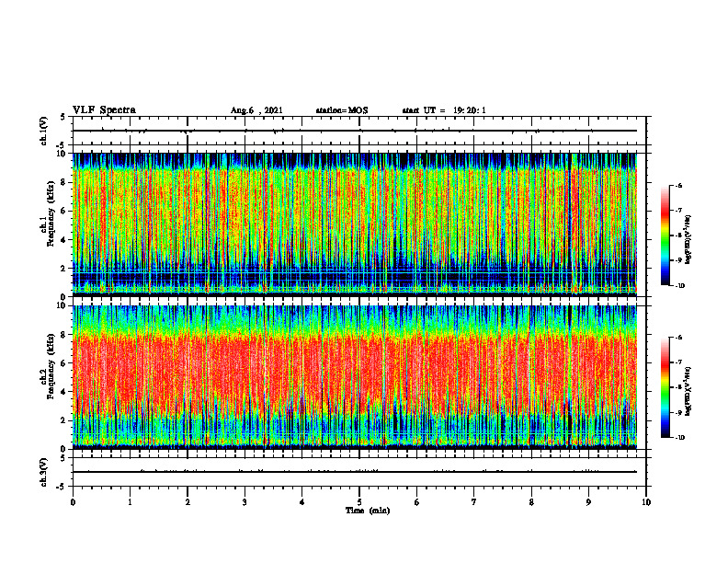Viewport: 728px width, 563px height.
Task: Click the ch.3 voltage waveform trace
Action: click(355, 472)
